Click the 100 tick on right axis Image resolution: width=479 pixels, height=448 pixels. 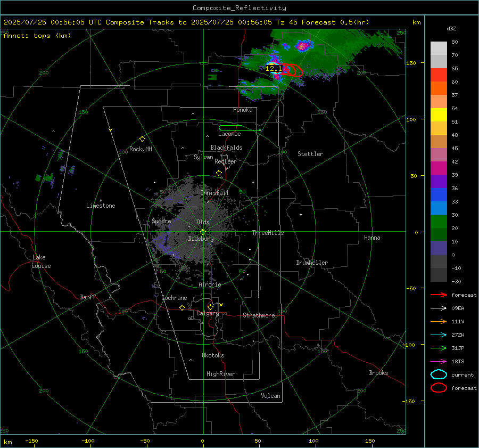coord(411,119)
